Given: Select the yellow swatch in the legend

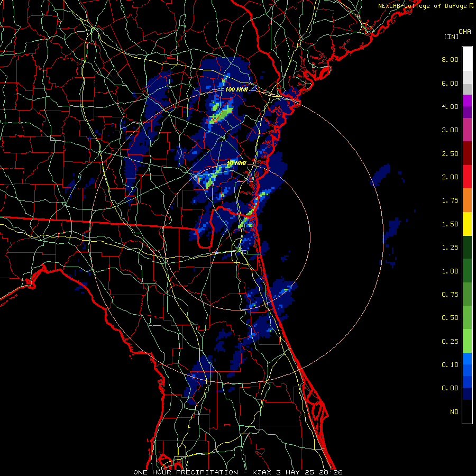Looking at the screenshot, I should click(467, 224).
